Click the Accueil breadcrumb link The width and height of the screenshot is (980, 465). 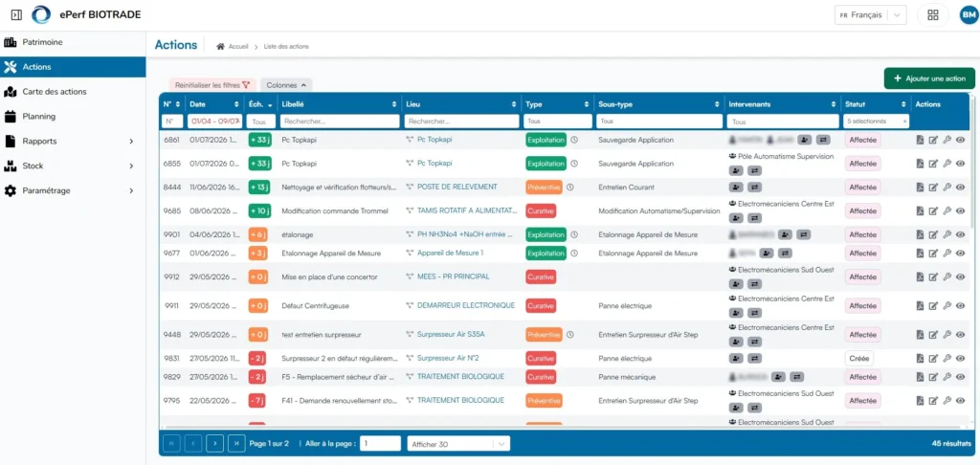[x=238, y=46]
